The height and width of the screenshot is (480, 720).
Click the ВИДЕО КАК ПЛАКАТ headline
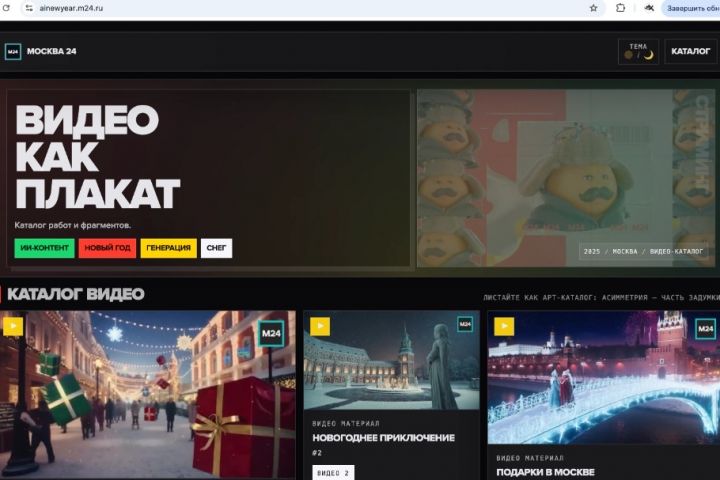click(97, 157)
